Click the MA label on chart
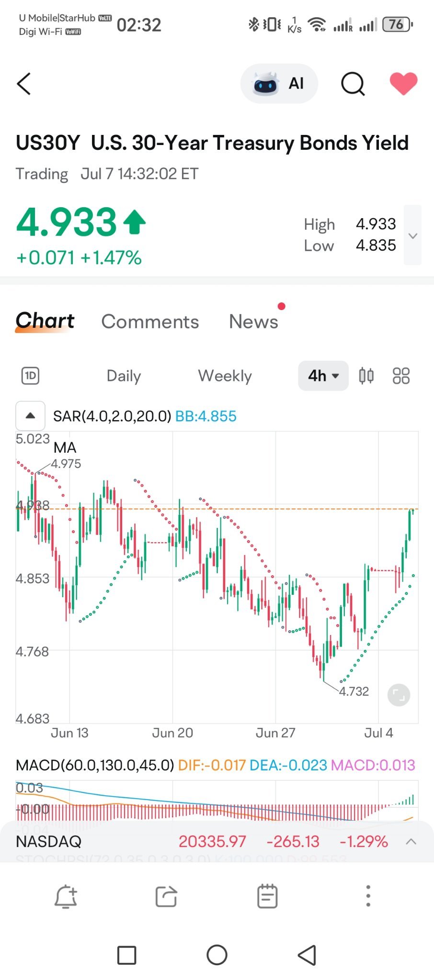Screen dimensions: 434x980 tap(65, 448)
